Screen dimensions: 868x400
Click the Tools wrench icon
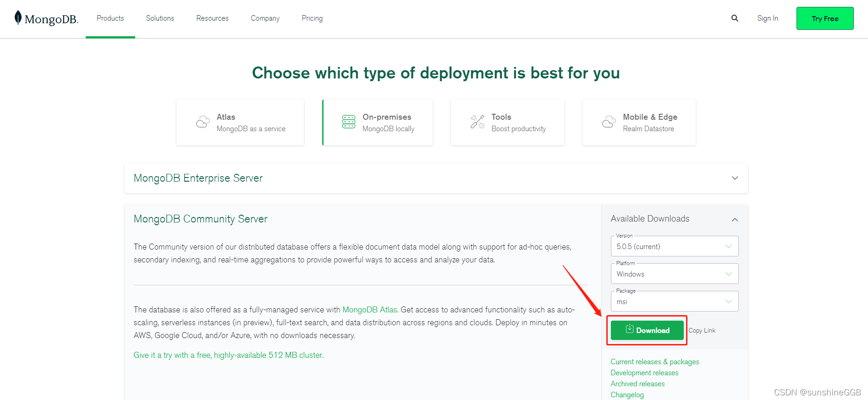[477, 122]
